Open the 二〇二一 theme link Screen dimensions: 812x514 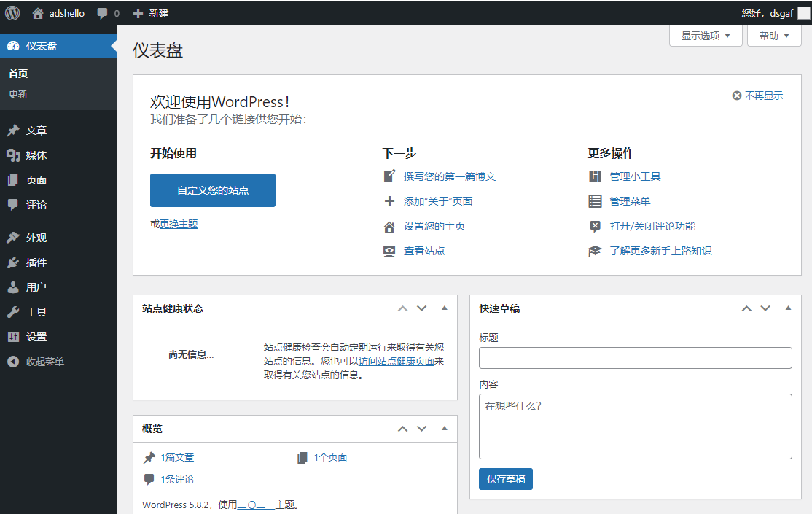(256, 505)
